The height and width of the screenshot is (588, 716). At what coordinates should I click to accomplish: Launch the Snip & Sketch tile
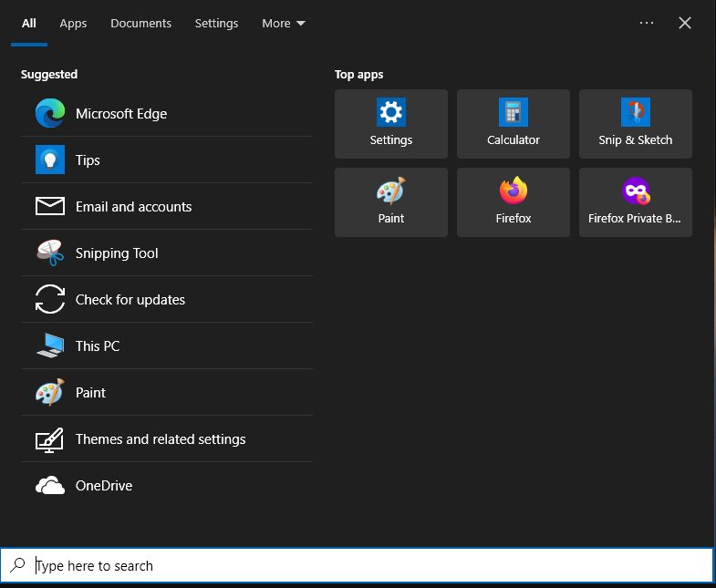point(636,124)
